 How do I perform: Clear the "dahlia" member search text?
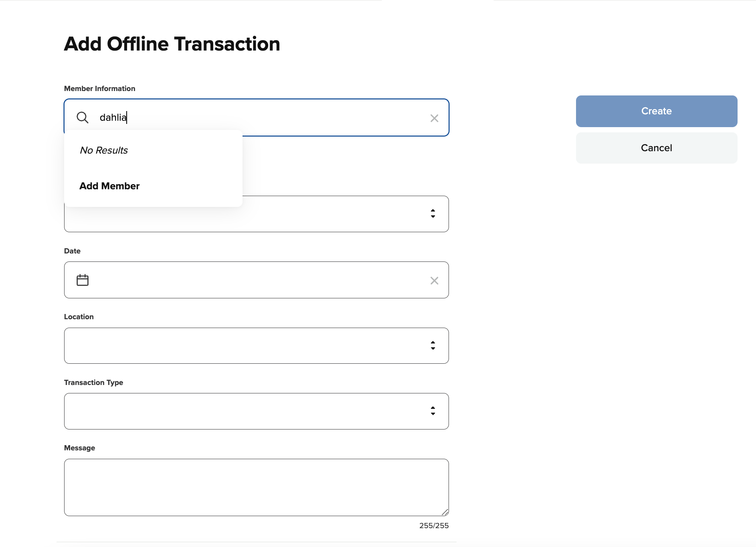coord(434,118)
